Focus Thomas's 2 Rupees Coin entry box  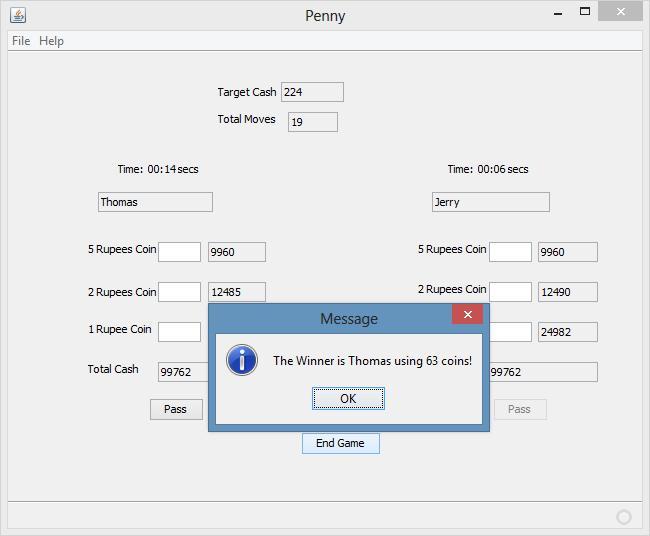pyautogui.click(x=179, y=292)
